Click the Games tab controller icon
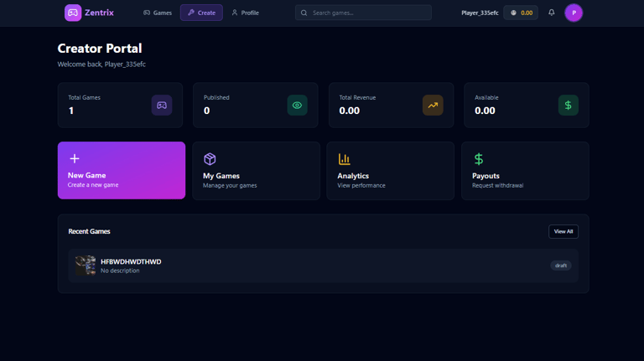644x361 pixels. click(x=147, y=13)
